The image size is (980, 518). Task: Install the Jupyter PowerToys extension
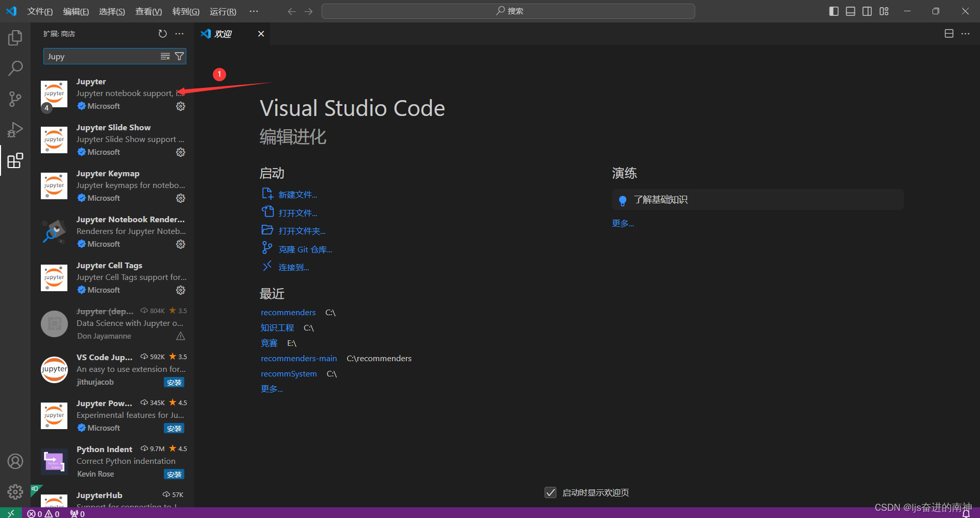point(174,429)
